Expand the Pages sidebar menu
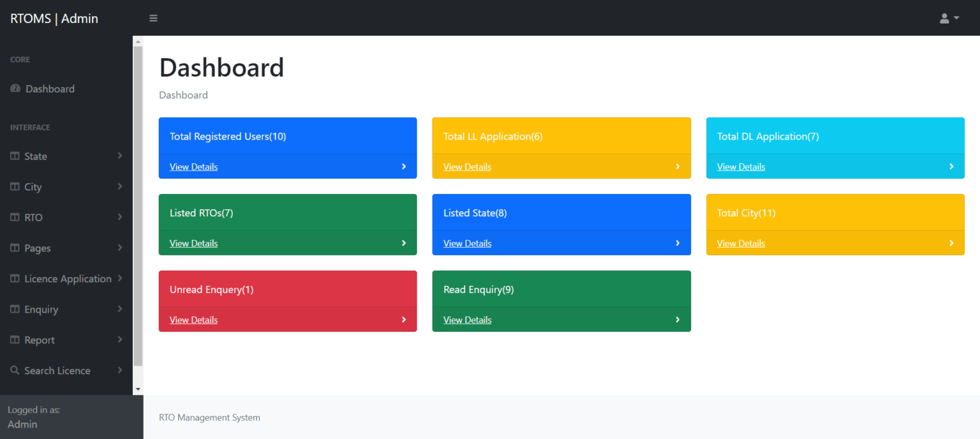The height and width of the screenshot is (439, 980). coord(39,248)
